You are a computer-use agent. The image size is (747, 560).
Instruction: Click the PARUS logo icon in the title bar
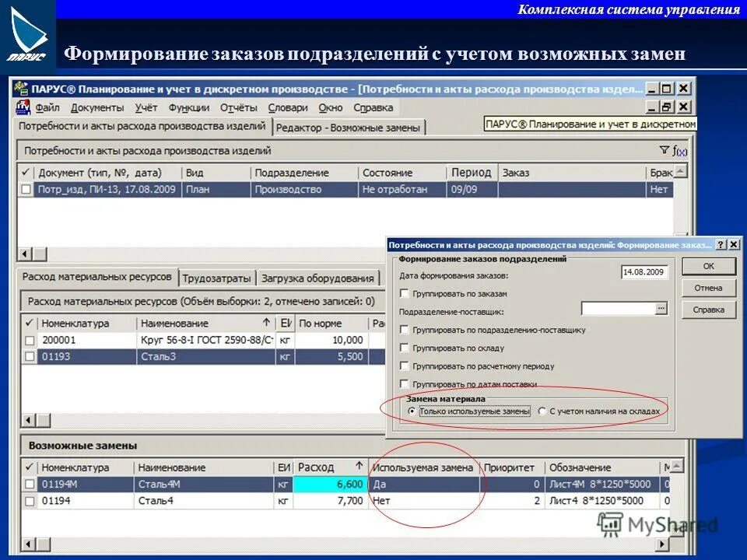coord(20,89)
